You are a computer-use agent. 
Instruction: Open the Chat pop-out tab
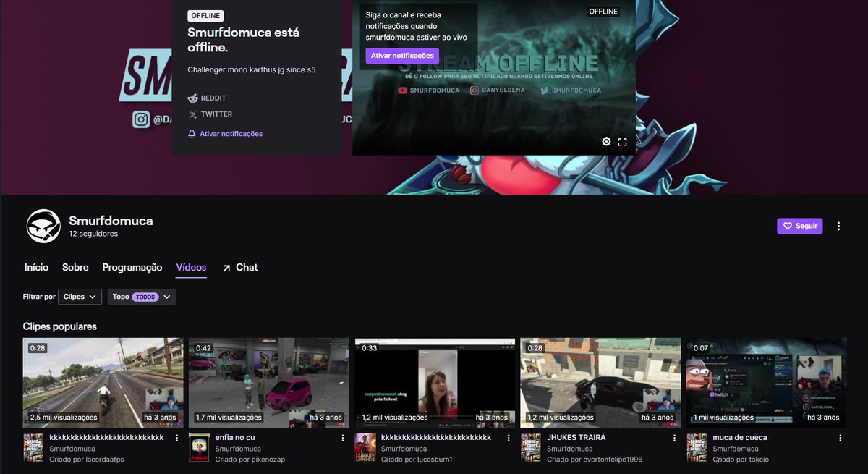point(239,267)
